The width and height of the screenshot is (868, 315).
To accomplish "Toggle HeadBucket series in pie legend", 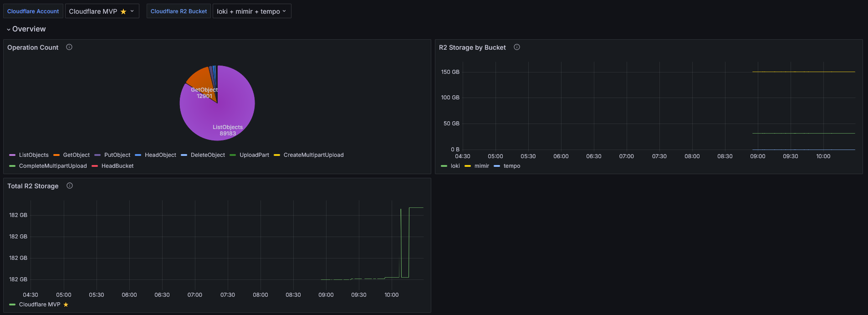I will pyautogui.click(x=117, y=166).
